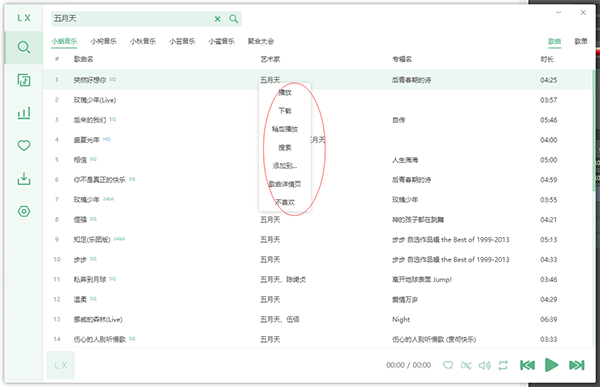This screenshot has height=387, width=600.
Task: Select song 倔强
Action: pyautogui.click(x=80, y=219)
